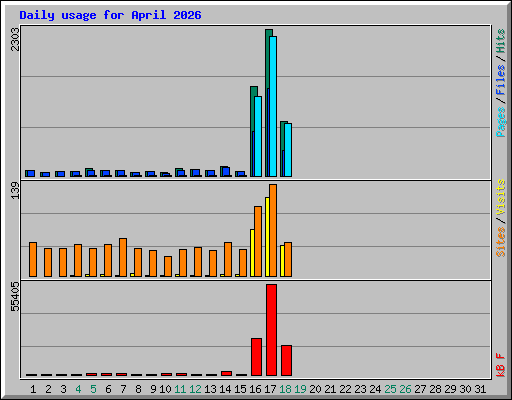Click day 22 on the x-axis
This screenshot has height=400, width=512.
[345, 389]
